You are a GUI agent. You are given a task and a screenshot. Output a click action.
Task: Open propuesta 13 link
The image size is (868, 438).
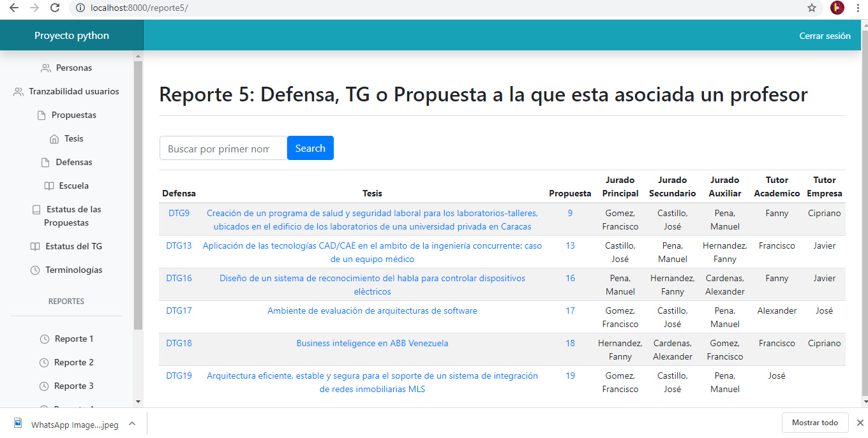click(570, 246)
